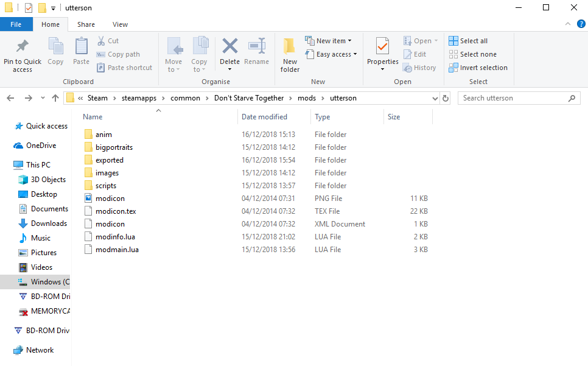This screenshot has width=588, height=366.
Task: Open the Easy access dropdown
Action: [333, 54]
